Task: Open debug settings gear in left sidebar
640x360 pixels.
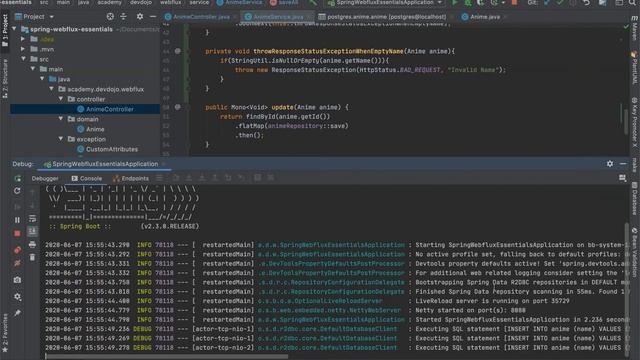Action: 17,297
